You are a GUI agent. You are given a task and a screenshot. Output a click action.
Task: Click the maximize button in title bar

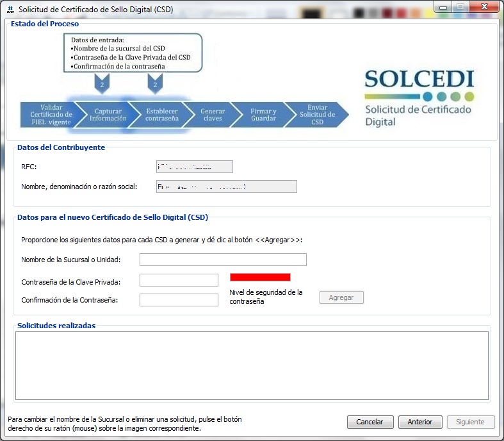[x=460, y=6]
